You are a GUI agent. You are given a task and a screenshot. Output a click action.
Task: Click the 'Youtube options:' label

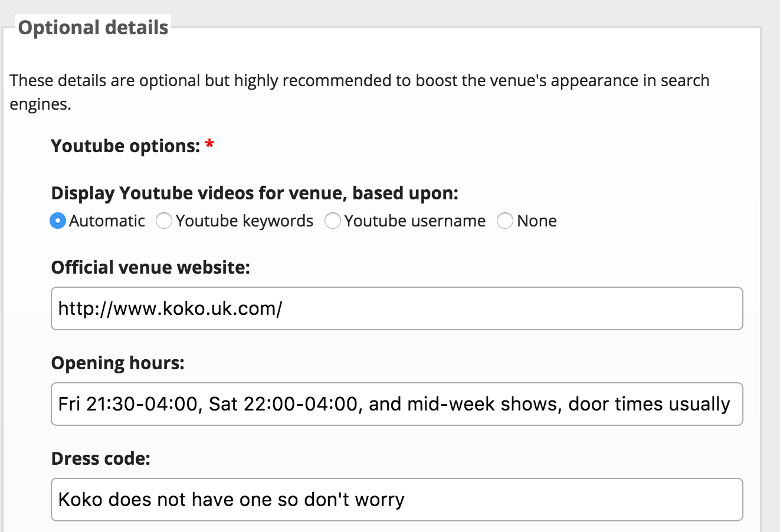(x=126, y=146)
